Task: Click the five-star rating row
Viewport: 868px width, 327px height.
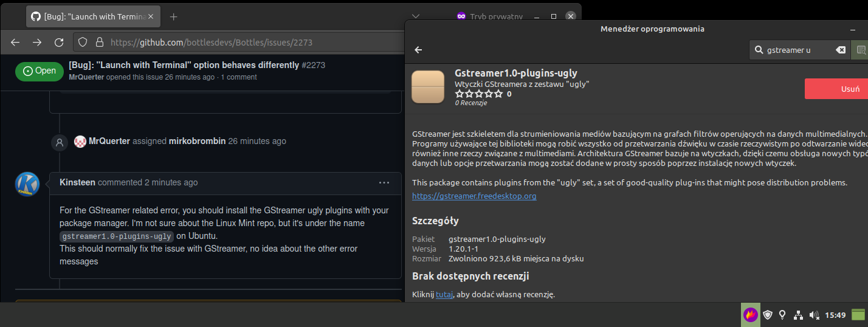Action: tap(479, 94)
